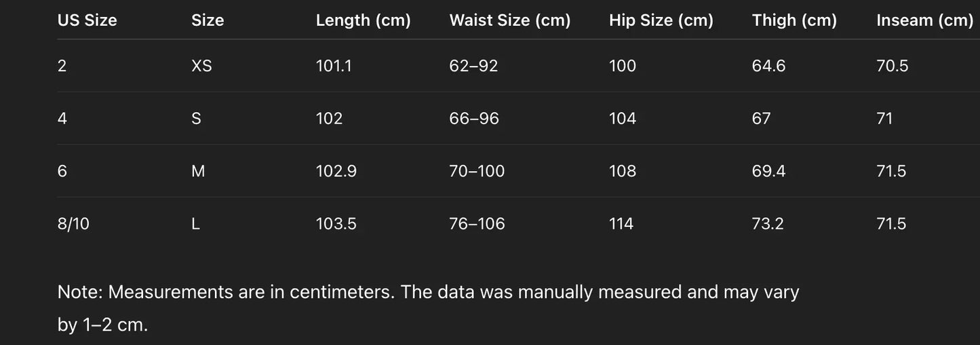
Task: Select the 70–100 waist range cell
Action: (x=477, y=171)
